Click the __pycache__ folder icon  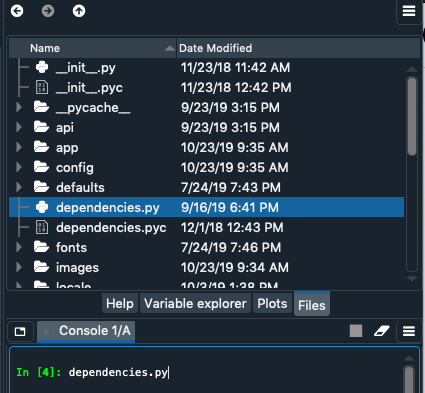coord(42,107)
